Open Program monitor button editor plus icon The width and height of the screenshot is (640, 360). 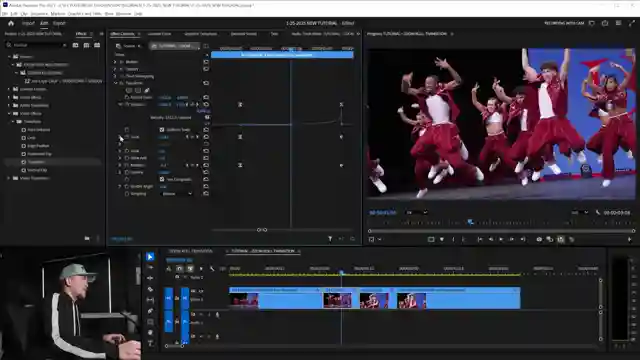pos(629,239)
